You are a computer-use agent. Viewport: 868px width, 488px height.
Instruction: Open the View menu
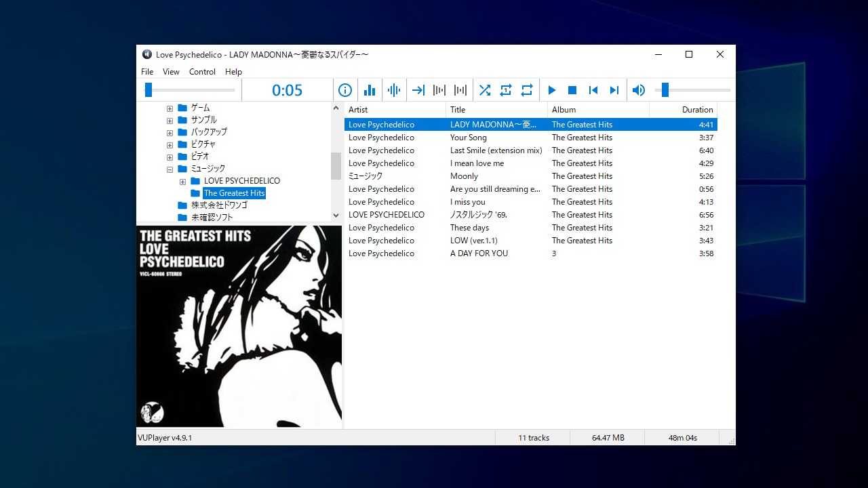click(172, 72)
